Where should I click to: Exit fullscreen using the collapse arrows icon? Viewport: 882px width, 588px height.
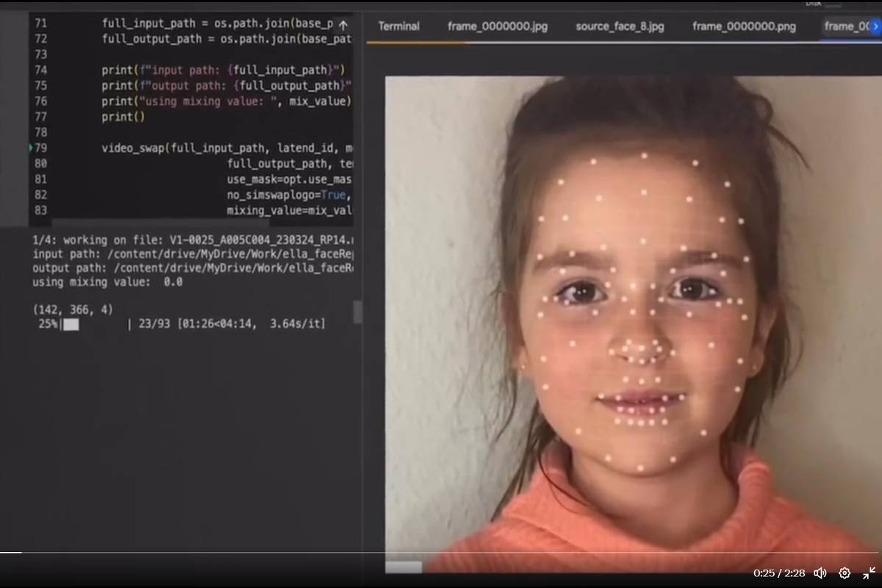[869, 573]
